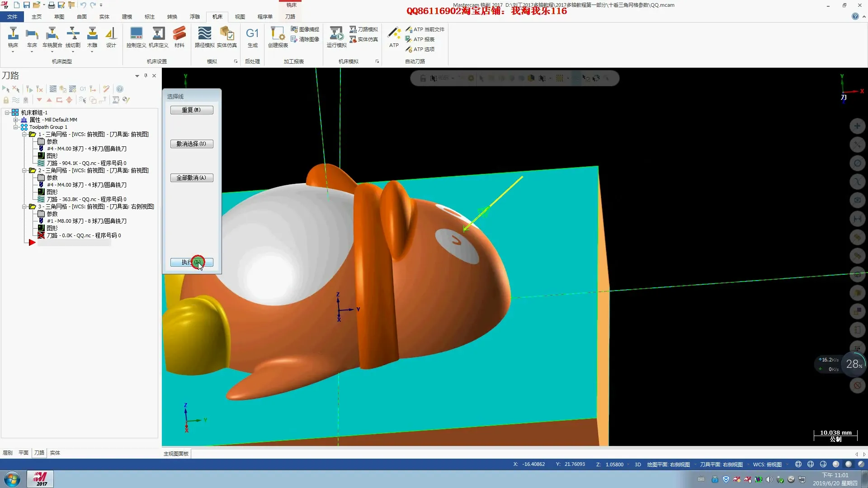Select the 材料 material icon

click(179, 36)
